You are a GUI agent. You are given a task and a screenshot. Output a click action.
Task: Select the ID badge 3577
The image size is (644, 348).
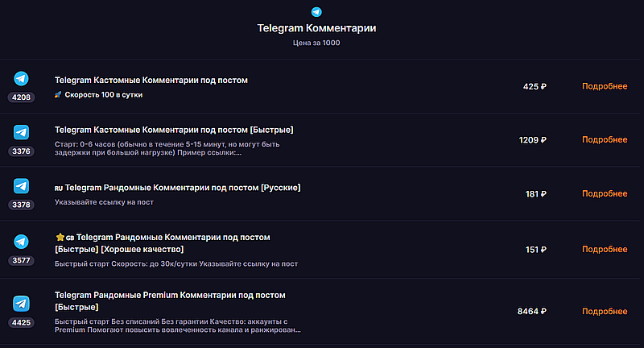click(x=21, y=260)
